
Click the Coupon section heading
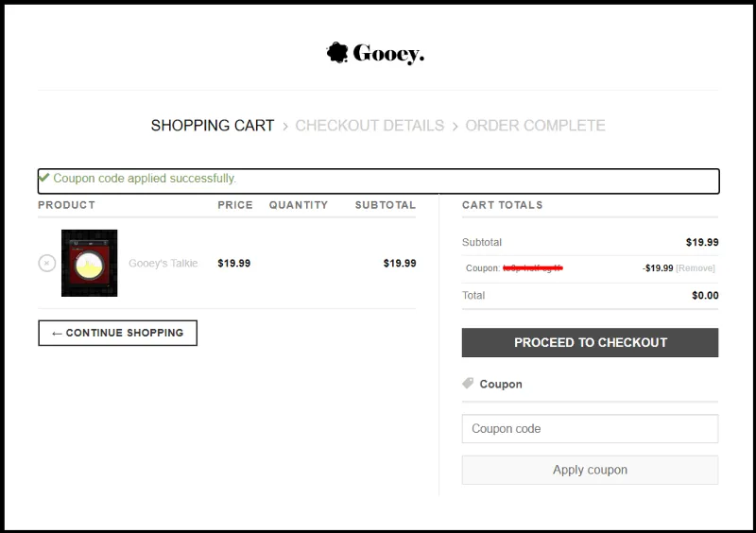coord(501,384)
